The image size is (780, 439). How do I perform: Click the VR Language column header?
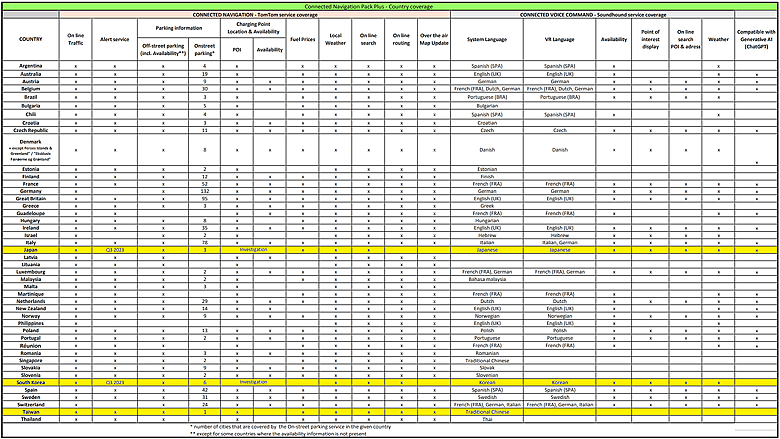[560, 39]
